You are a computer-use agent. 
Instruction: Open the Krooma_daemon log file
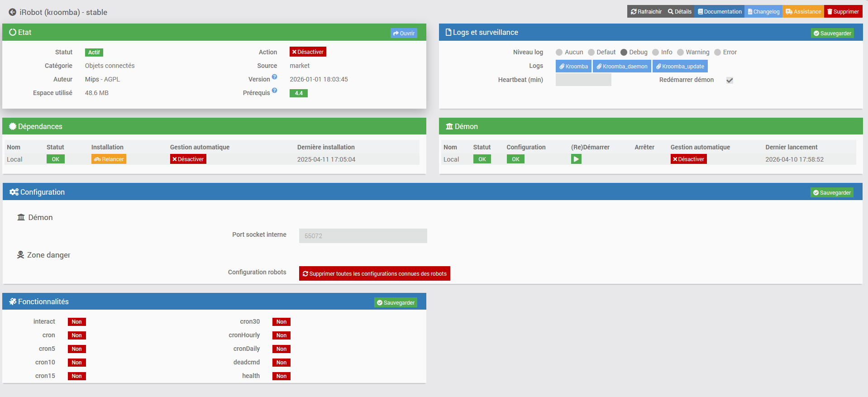click(622, 67)
